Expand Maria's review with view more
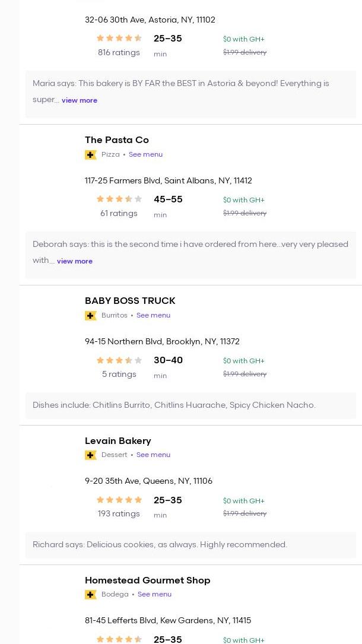Screen dimensions: 362x644 pyautogui.click(x=80, y=100)
